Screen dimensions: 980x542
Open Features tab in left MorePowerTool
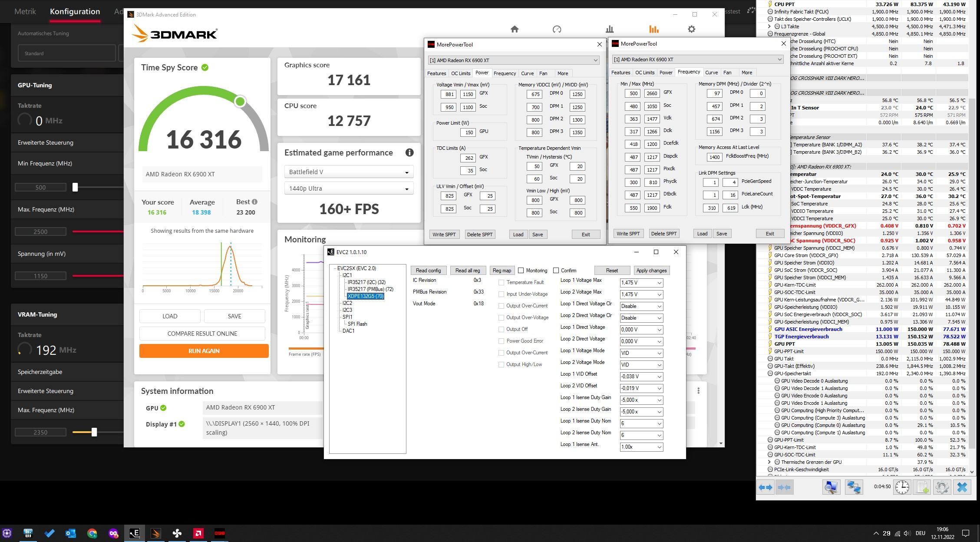point(436,73)
